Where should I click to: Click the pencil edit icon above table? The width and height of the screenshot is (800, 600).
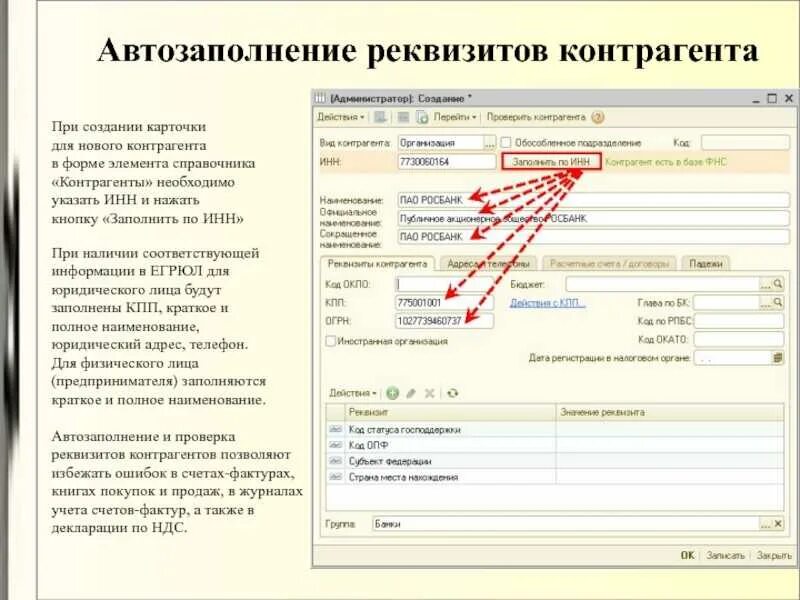(411, 393)
